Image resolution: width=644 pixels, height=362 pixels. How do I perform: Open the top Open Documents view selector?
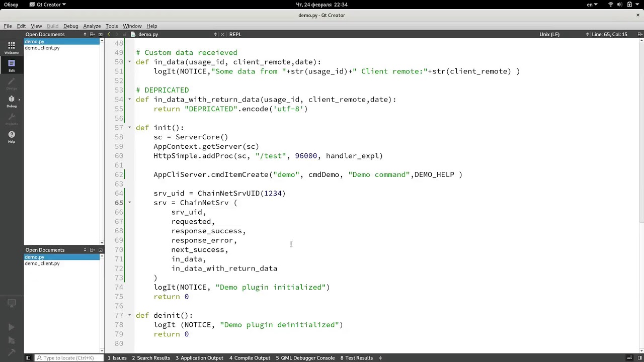click(85, 34)
